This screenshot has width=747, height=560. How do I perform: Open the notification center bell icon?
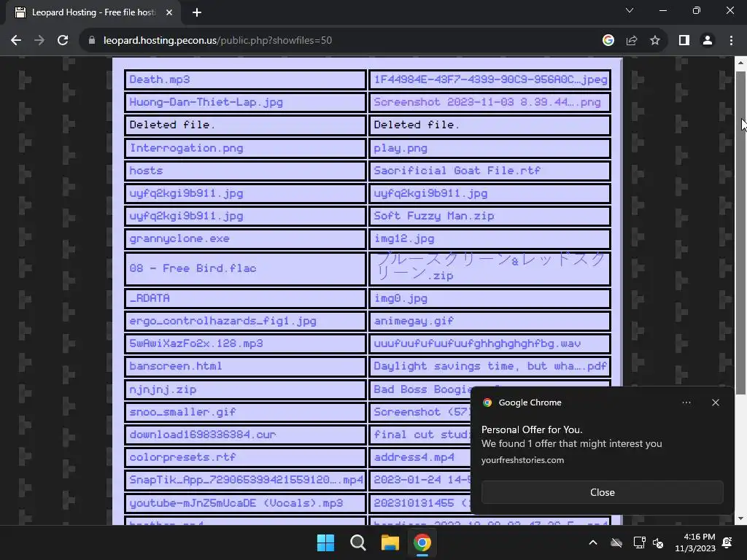727,542
